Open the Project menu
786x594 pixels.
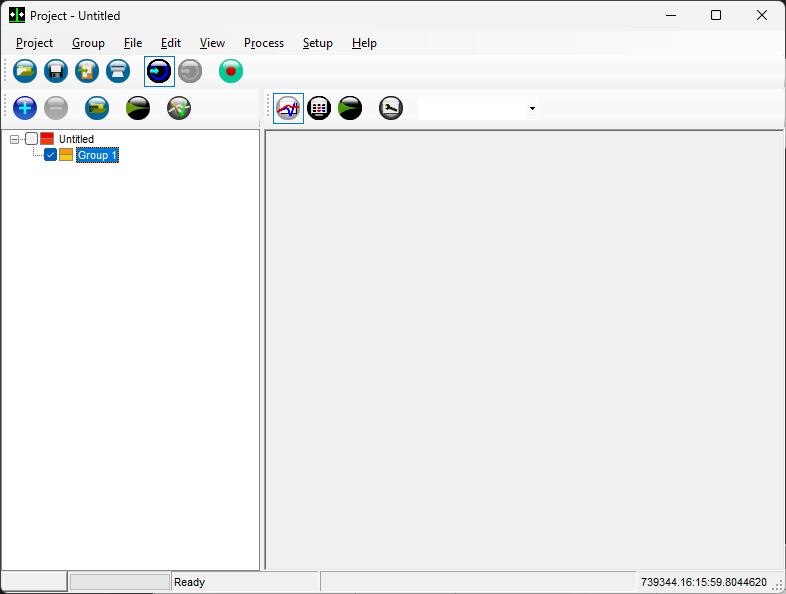(x=34, y=43)
